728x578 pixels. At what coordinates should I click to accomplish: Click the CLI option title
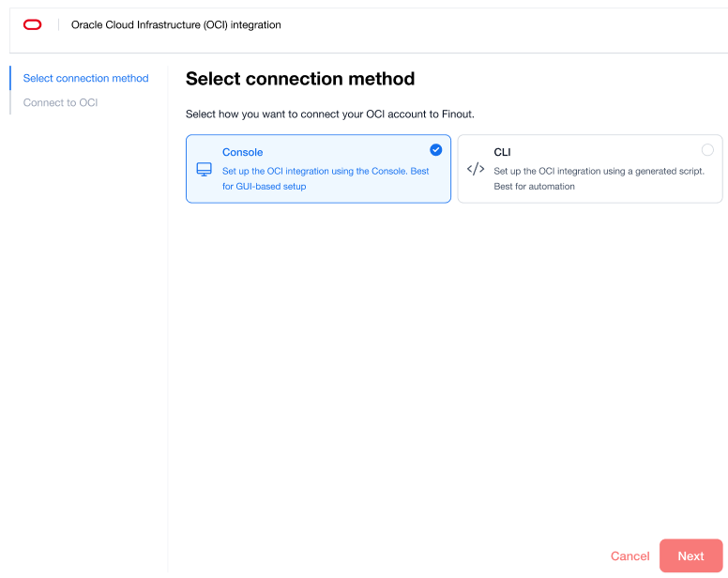pyautogui.click(x=502, y=152)
